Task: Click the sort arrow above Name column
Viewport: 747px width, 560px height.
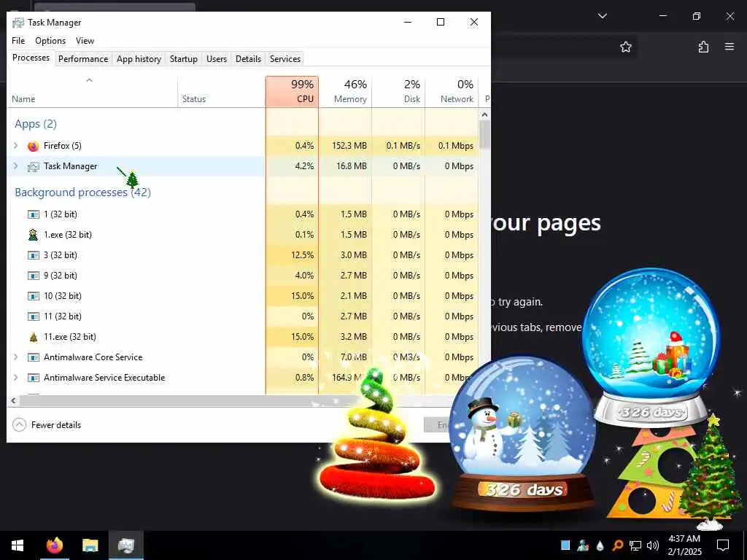Action: pyautogui.click(x=89, y=80)
